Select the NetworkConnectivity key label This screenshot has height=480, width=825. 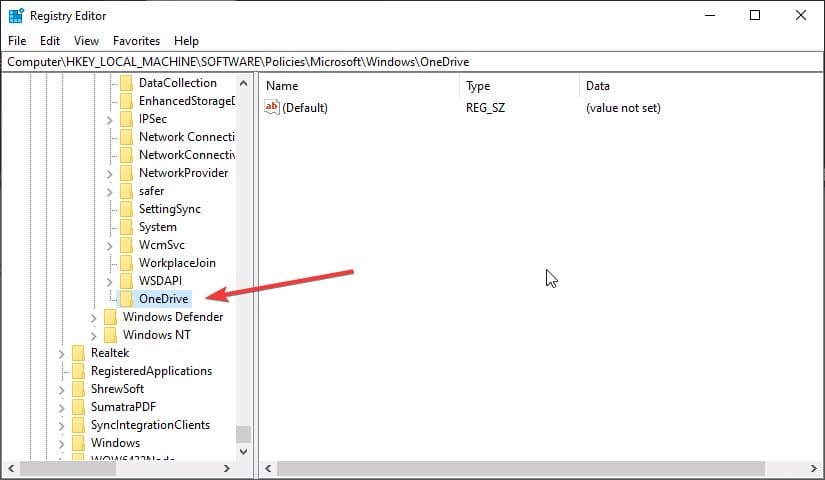(x=187, y=155)
